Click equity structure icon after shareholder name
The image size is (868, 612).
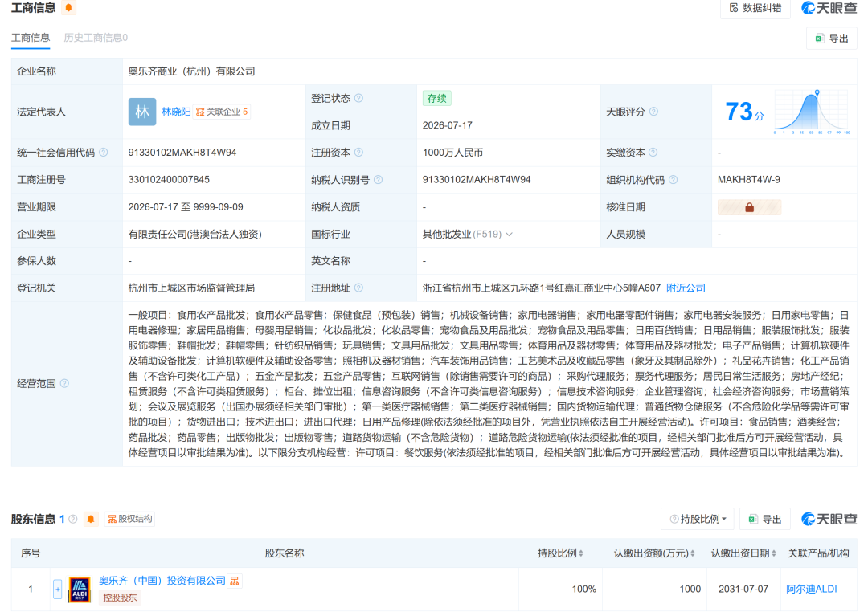coord(235,581)
